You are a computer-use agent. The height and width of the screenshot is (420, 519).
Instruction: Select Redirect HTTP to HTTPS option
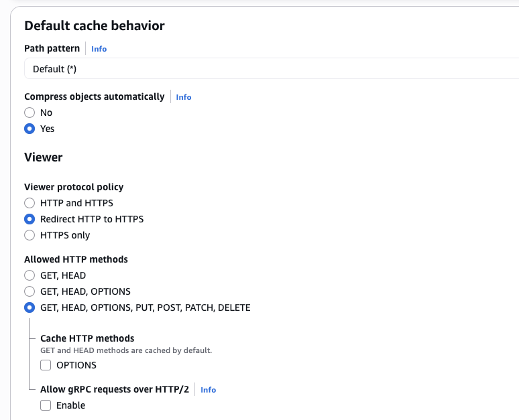tap(30, 219)
